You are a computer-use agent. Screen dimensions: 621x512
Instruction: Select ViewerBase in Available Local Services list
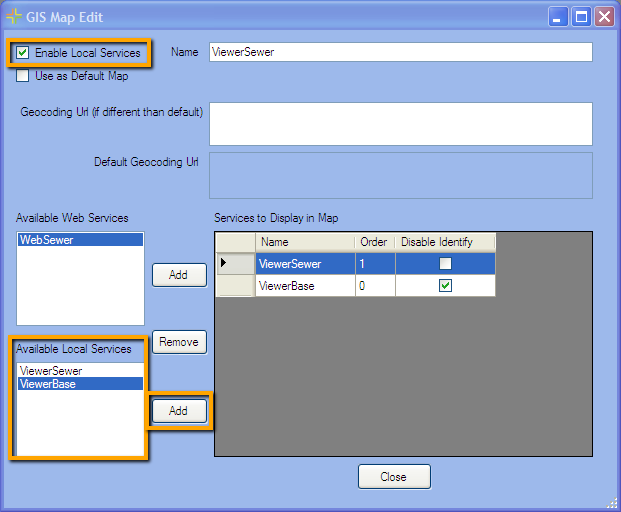[80, 384]
